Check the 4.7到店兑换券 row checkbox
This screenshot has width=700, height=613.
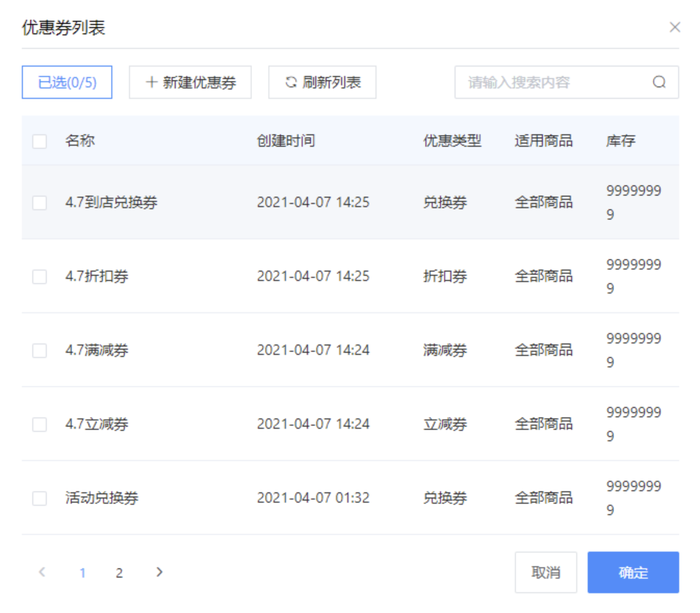pyautogui.click(x=40, y=202)
